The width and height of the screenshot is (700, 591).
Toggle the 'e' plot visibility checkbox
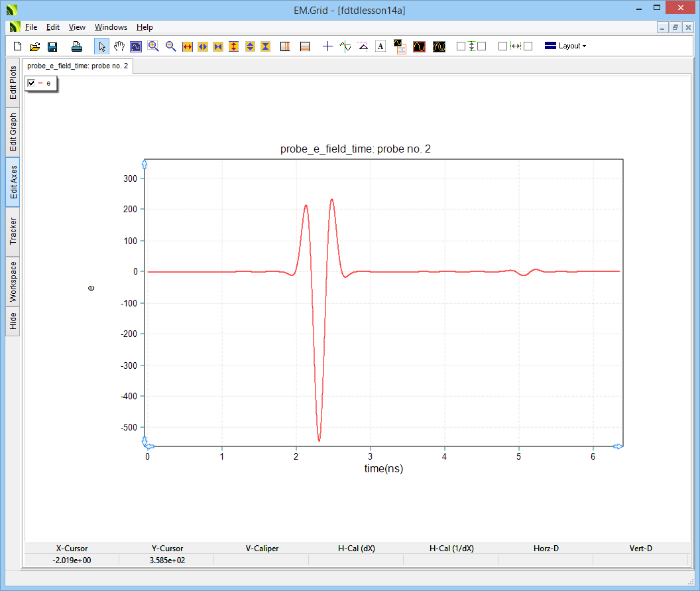click(x=31, y=83)
